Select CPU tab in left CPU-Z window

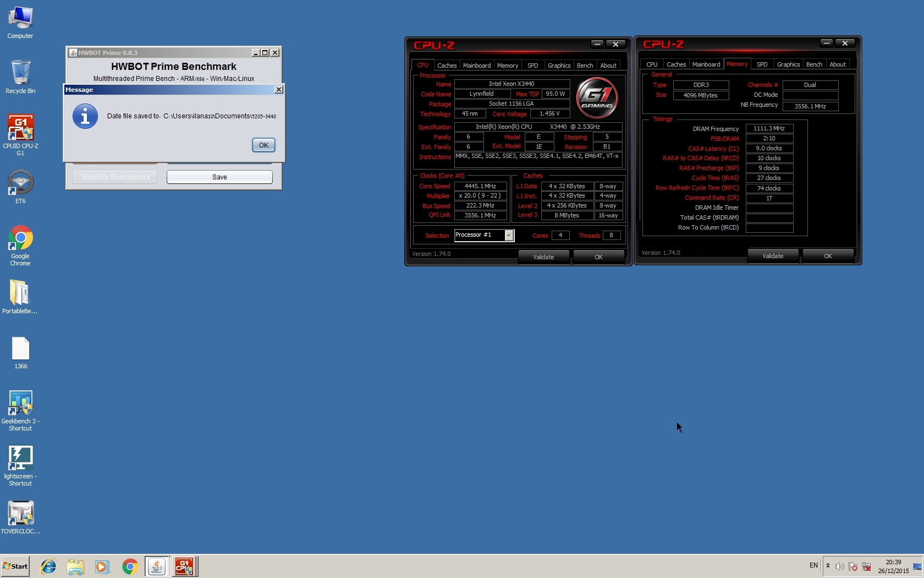(x=422, y=65)
